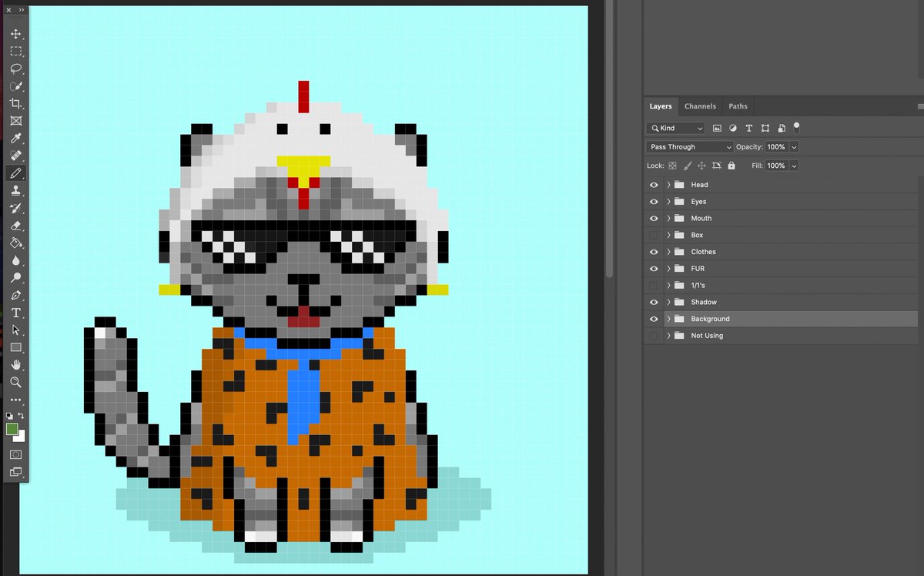Lock transparent pixels icon
This screenshot has height=576, width=924.
672,166
